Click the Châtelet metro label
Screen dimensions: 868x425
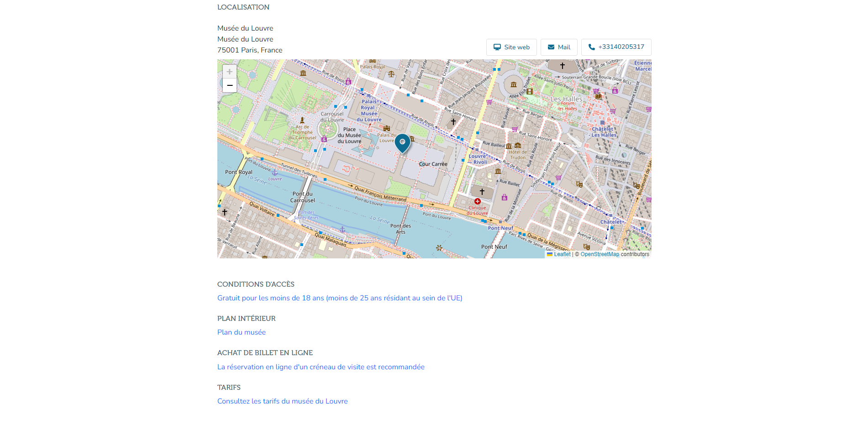(x=611, y=222)
